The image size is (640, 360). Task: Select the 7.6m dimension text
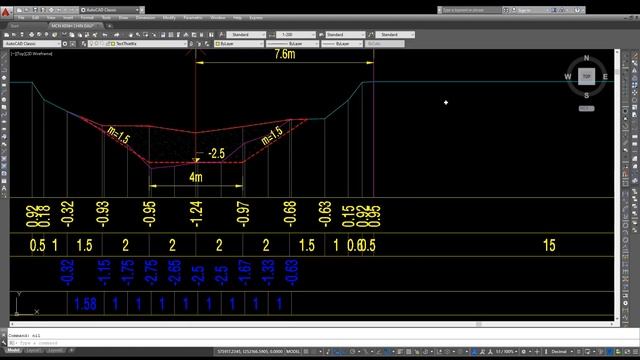(285, 54)
